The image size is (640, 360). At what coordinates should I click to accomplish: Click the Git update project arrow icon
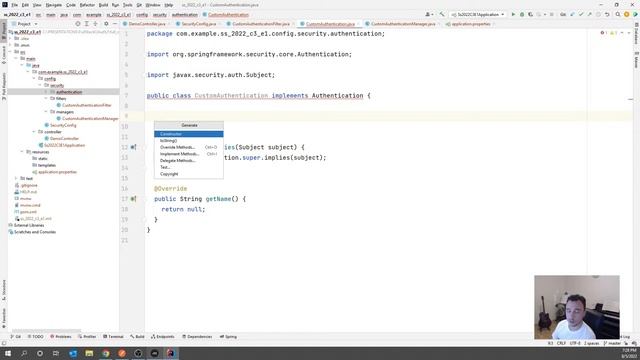click(572, 15)
